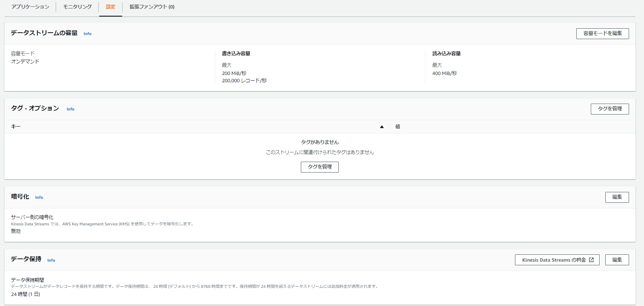Select the 設定 tab

click(110, 7)
